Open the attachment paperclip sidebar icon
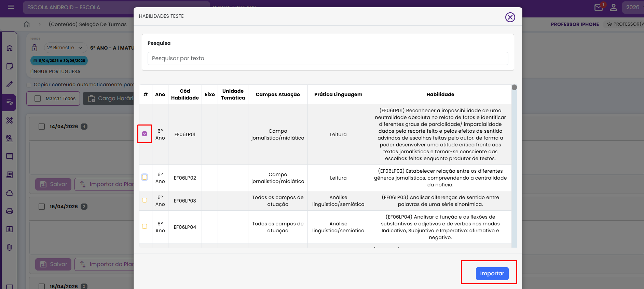The height and width of the screenshot is (289, 644). tap(10, 247)
